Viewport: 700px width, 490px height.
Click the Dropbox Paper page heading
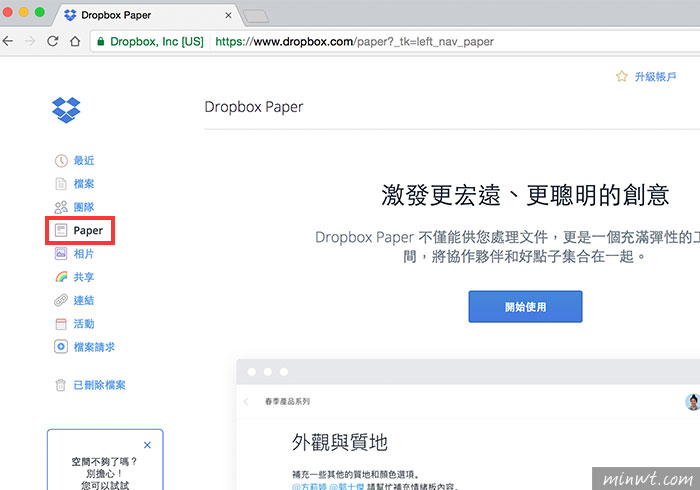pos(254,107)
